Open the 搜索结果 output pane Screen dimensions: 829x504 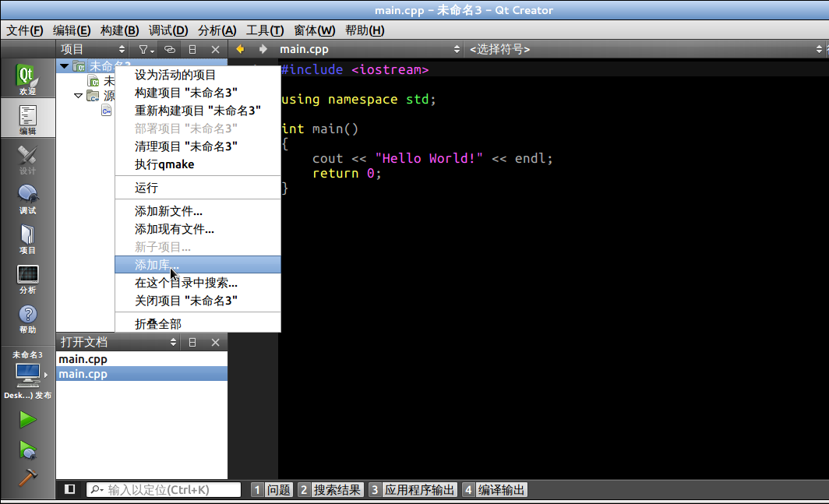coord(330,490)
